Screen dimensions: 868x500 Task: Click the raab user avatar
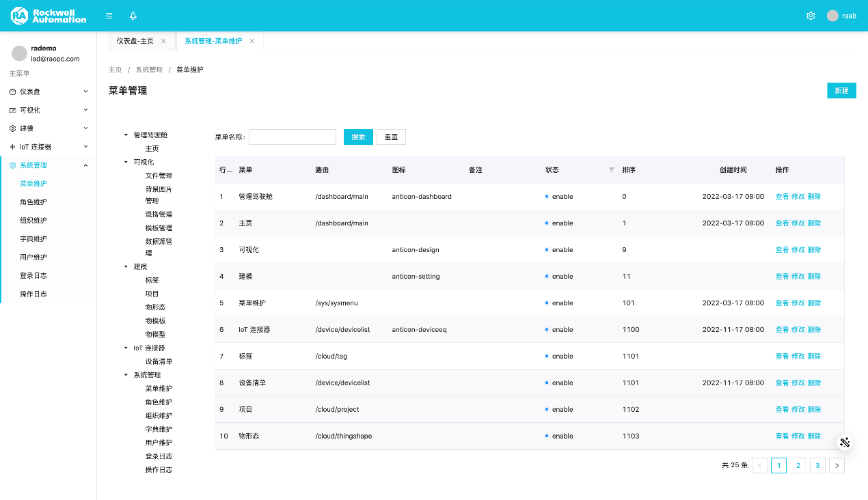click(832, 16)
